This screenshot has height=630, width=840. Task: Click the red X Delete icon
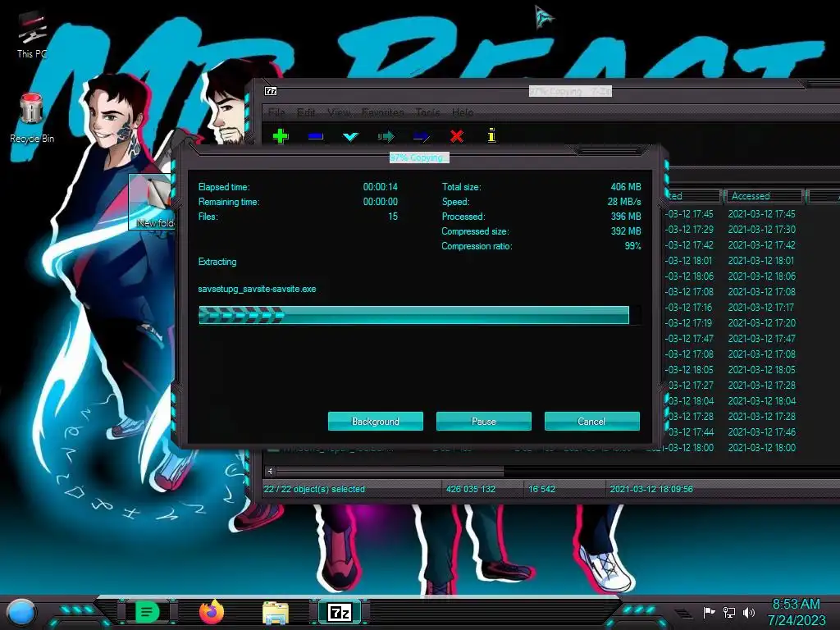[457, 136]
